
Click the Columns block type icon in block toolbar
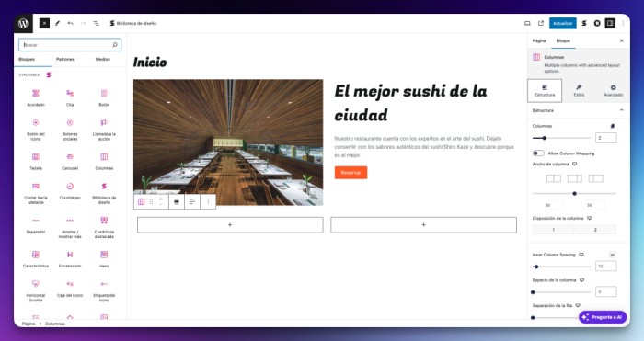coord(141,201)
